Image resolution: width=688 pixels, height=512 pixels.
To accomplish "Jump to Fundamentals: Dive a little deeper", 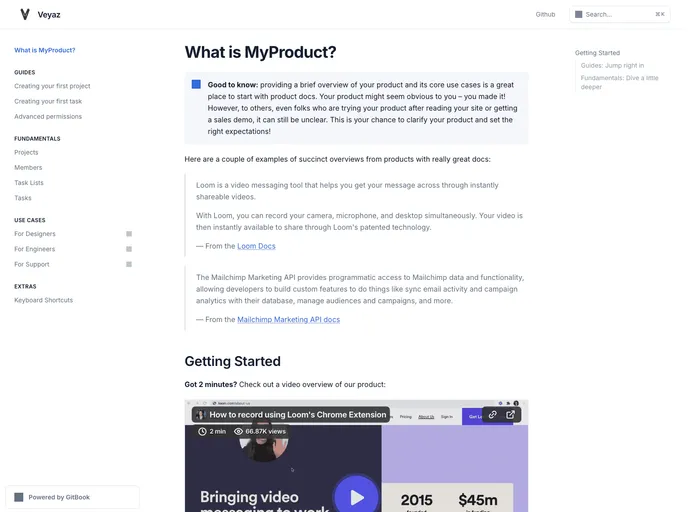I will [619, 82].
